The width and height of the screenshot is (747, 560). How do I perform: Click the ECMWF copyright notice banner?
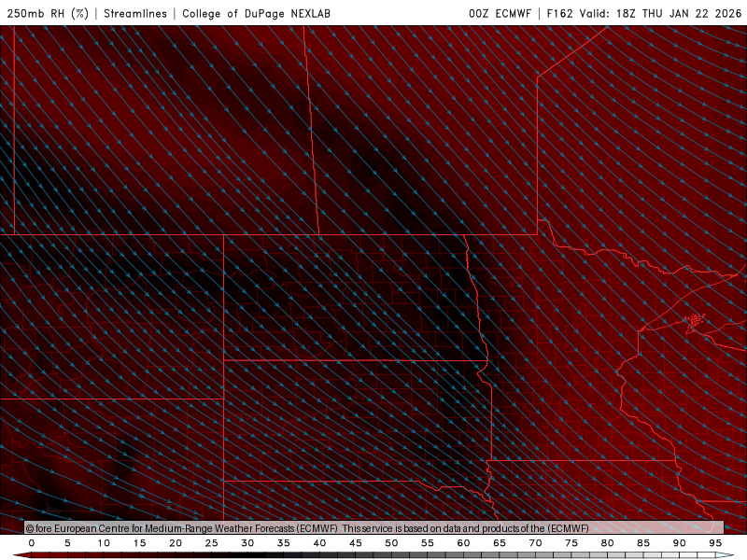(x=374, y=527)
